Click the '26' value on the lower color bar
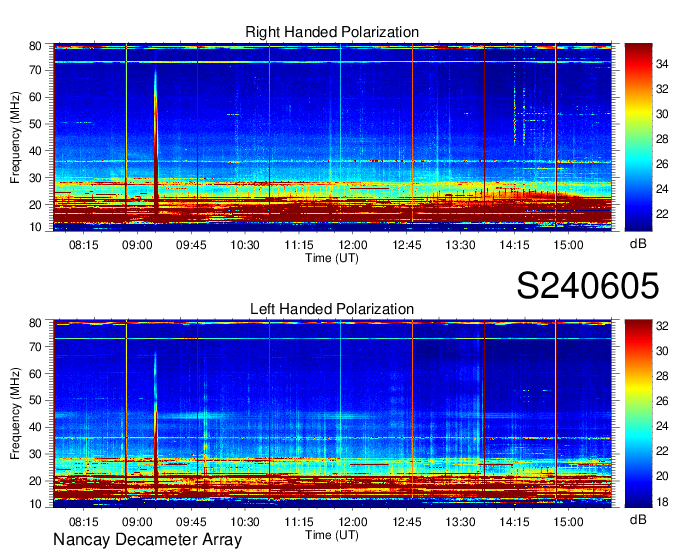Viewport: 680px width, 552px height. pyautogui.click(x=662, y=401)
